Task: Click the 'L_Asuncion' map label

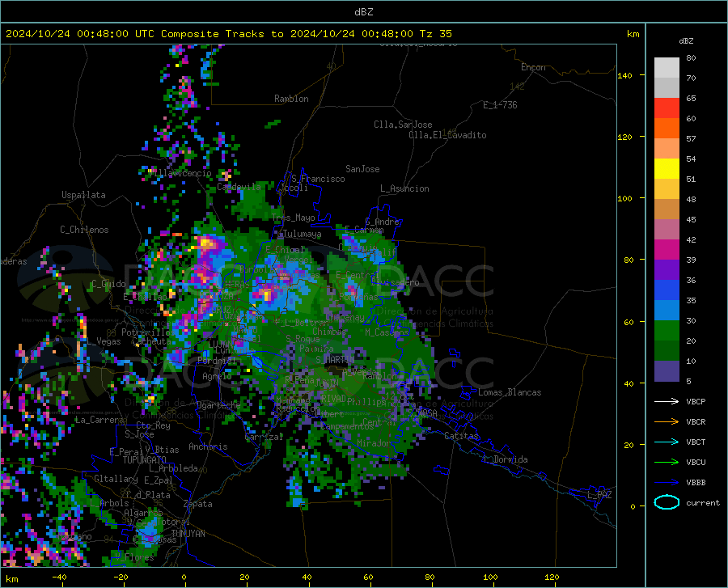Action: point(404,188)
